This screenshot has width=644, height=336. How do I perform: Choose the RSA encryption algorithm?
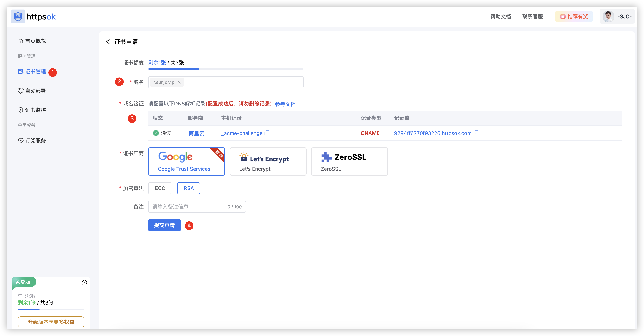[x=189, y=188]
